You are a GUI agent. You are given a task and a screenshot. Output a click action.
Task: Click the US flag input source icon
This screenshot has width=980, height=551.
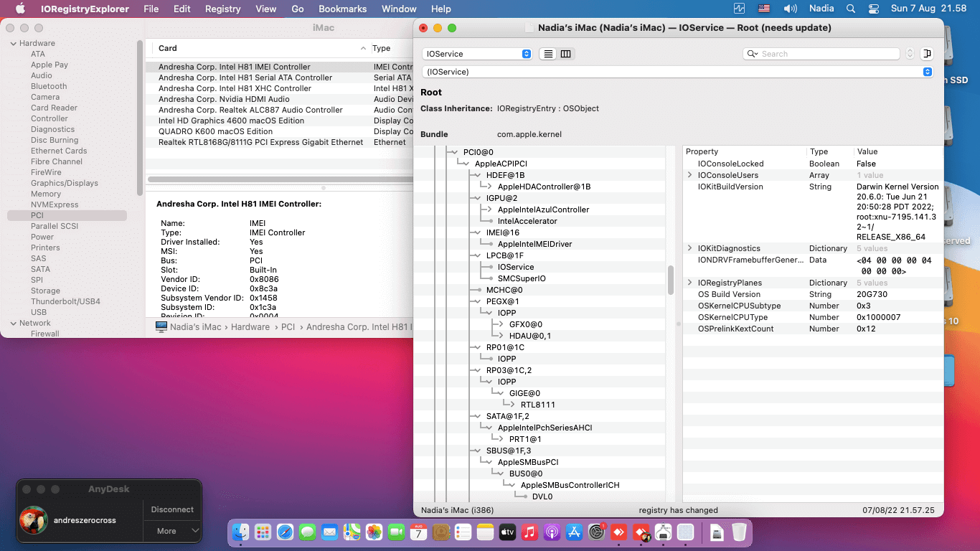[764, 9]
